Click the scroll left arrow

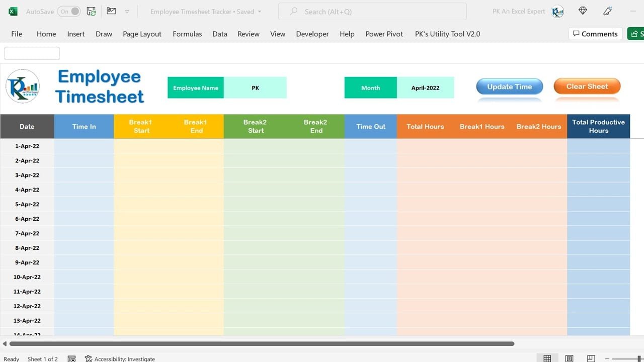pos(5,344)
